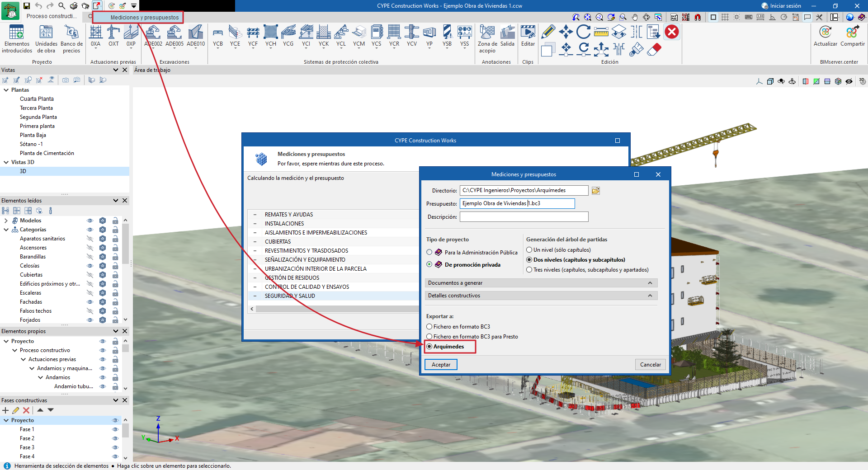Toggle visibility of Aparatos sanitarios category
868x470 pixels.
[90, 239]
